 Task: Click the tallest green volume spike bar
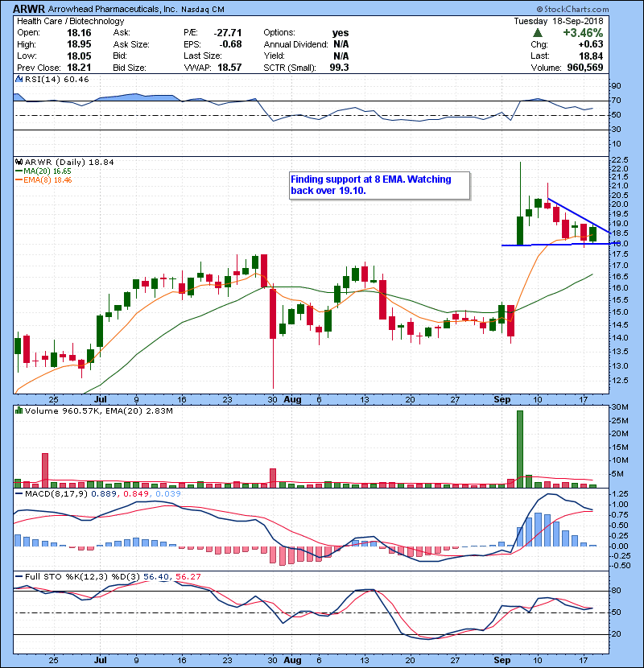(x=519, y=449)
